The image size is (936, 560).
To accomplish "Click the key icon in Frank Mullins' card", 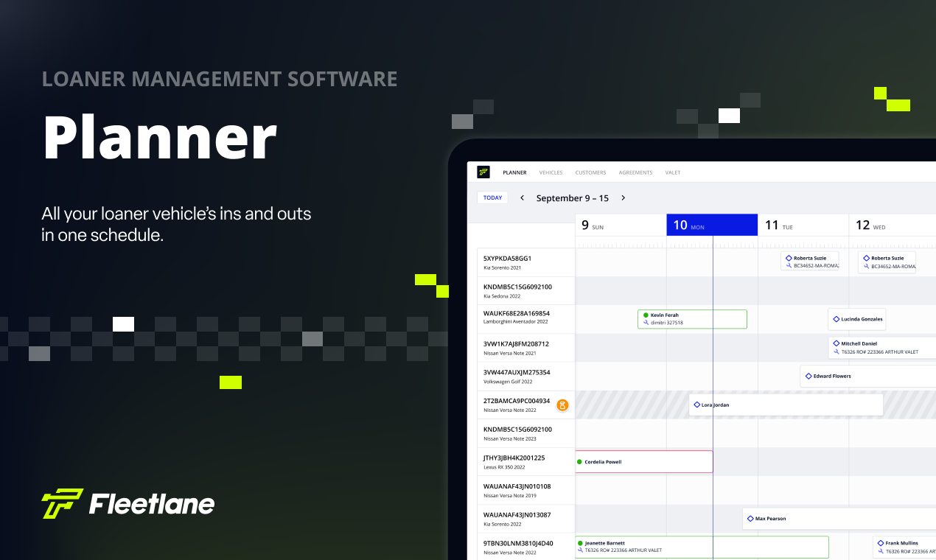I will (x=880, y=550).
